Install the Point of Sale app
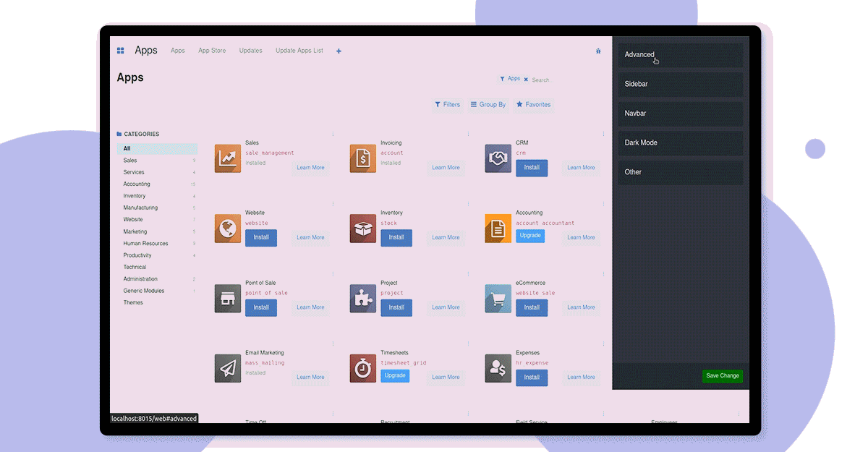Screen dimensions: 868x452 pos(261,307)
